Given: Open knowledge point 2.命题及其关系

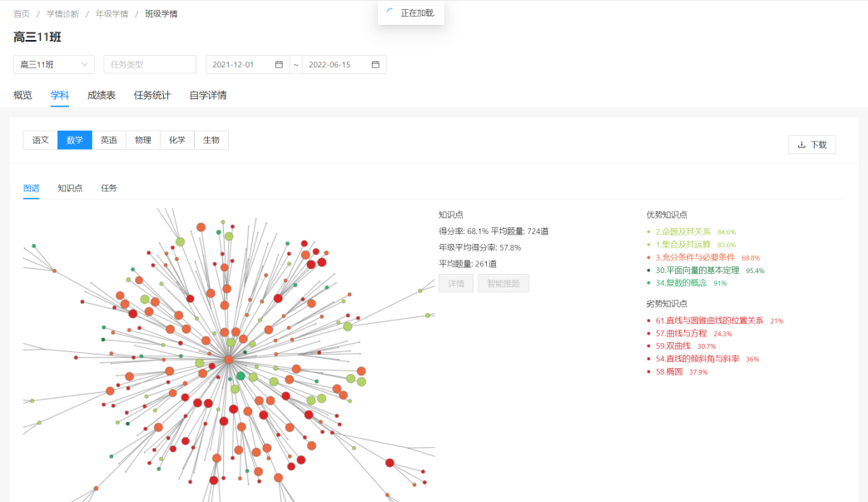Looking at the screenshot, I should [x=683, y=231].
